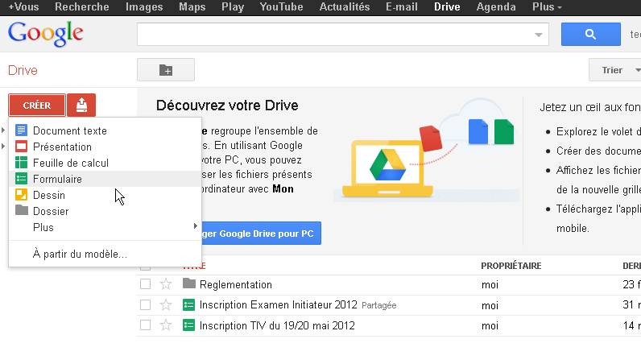The height and width of the screenshot is (364, 641).
Task: Expand the upper sidebar tree arrow
Action: coord(3,130)
